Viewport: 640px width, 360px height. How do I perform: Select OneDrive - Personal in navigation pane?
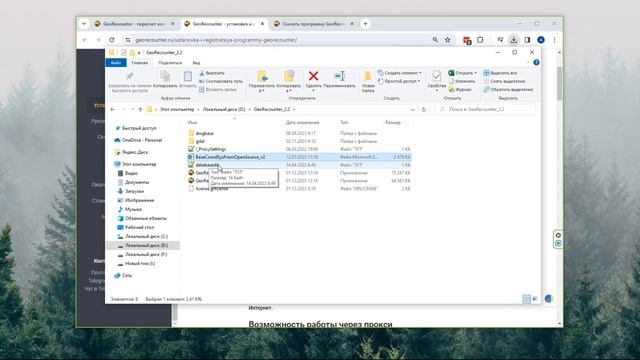pos(142,140)
